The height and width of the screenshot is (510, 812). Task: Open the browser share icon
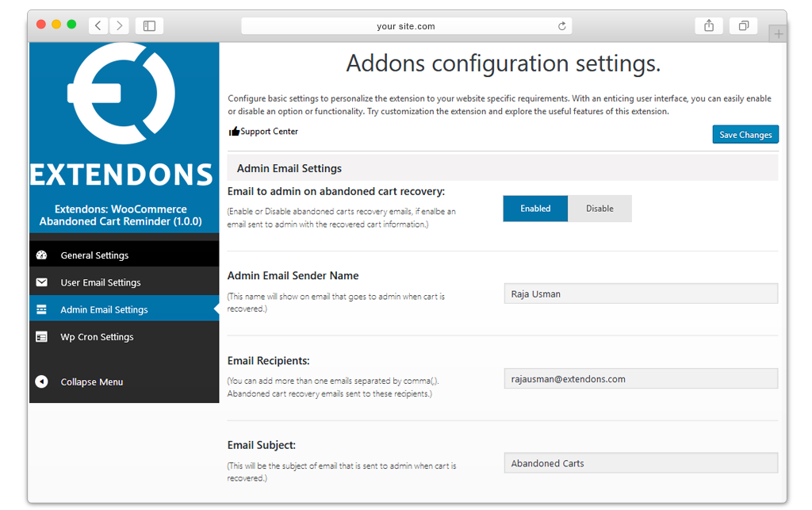[x=709, y=25]
